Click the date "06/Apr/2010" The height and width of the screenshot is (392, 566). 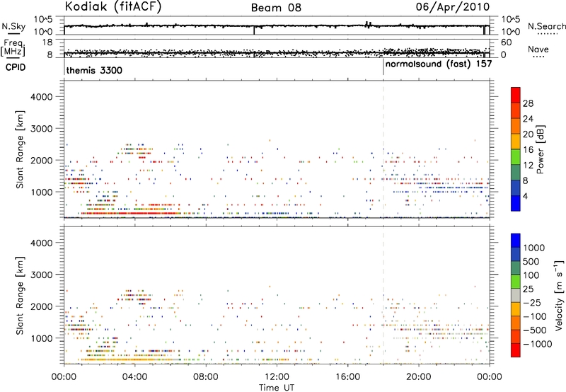pos(453,7)
